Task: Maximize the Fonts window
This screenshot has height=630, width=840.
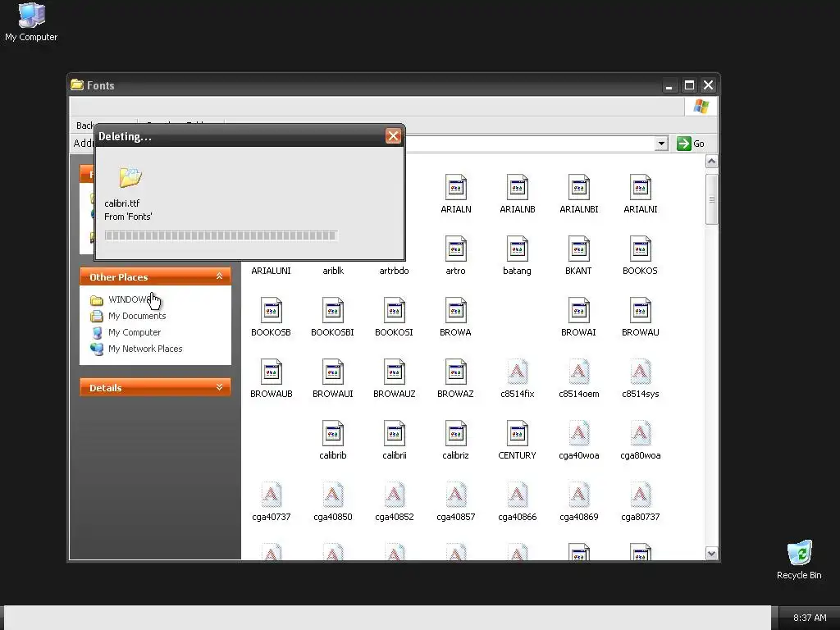Action: pos(689,85)
